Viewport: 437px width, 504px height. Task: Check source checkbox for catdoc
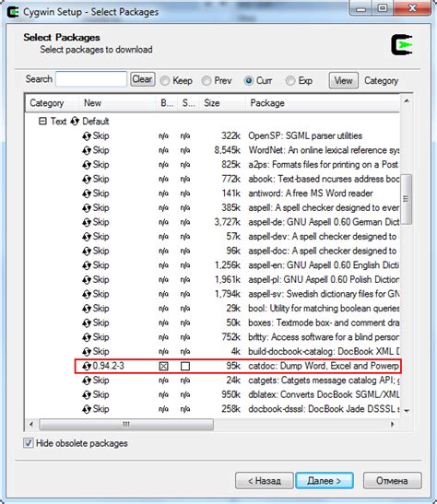point(185,366)
